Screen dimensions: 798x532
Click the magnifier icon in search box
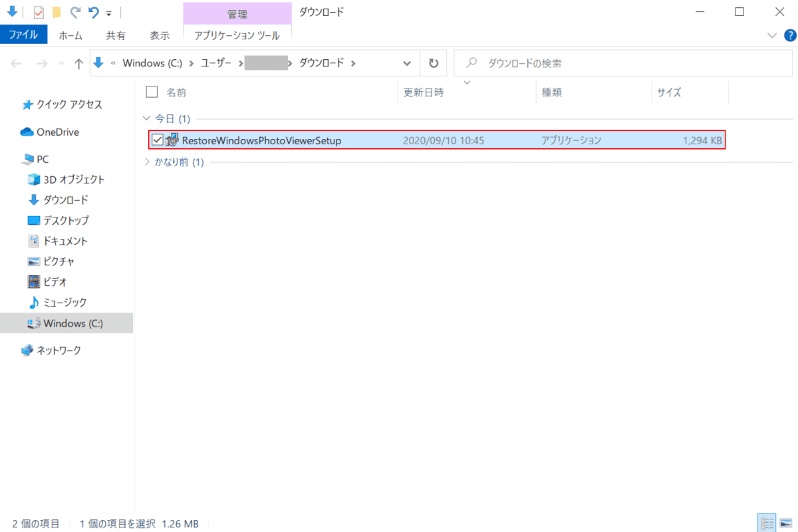click(471, 63)
